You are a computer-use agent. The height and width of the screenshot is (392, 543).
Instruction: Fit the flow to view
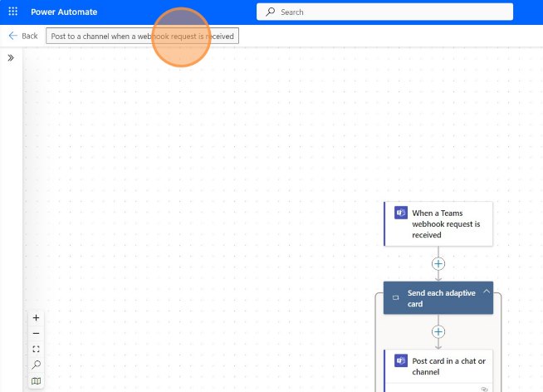click(x=36, y=349)
